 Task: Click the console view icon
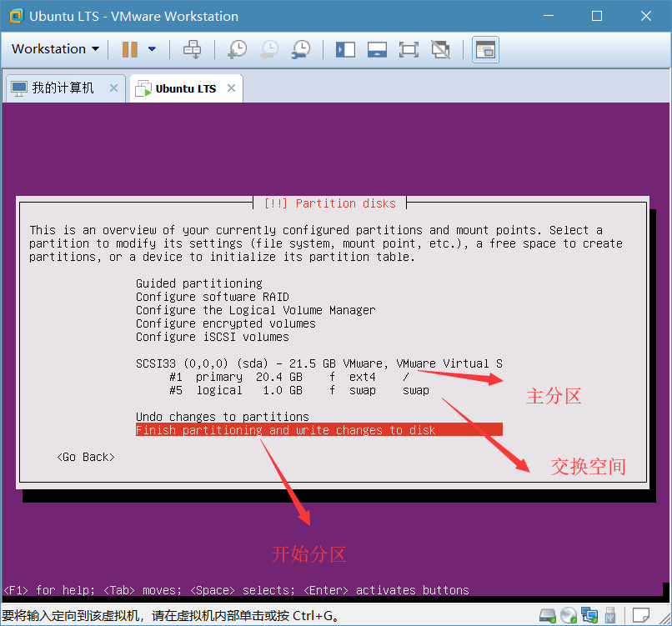485,49
